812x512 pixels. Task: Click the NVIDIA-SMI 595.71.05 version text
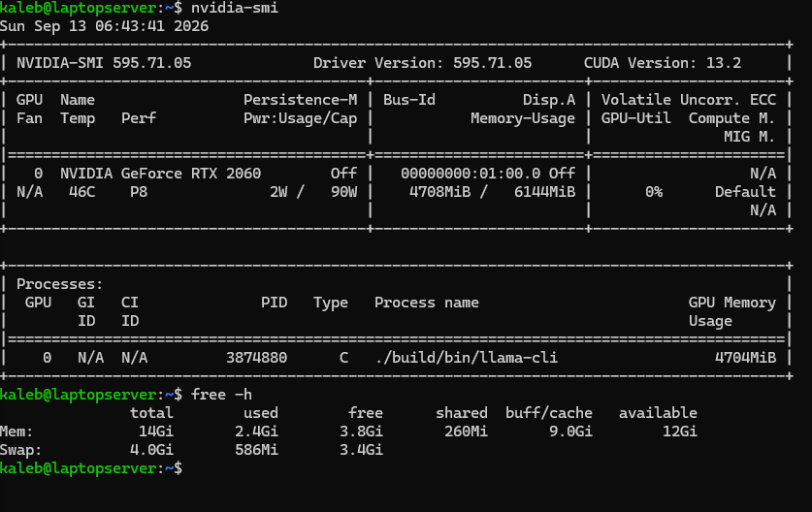pyautogui.click(x=104, y=63)
